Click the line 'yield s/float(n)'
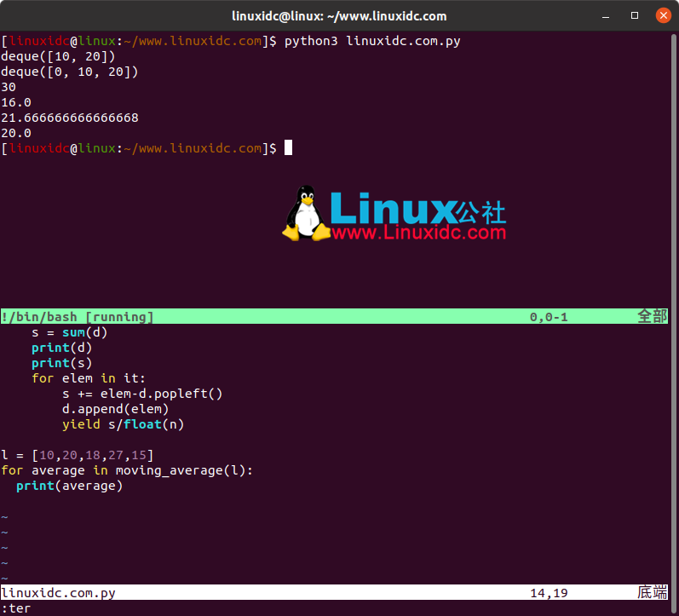This screenshot has height=616, width=679. [x=123, y=424]
